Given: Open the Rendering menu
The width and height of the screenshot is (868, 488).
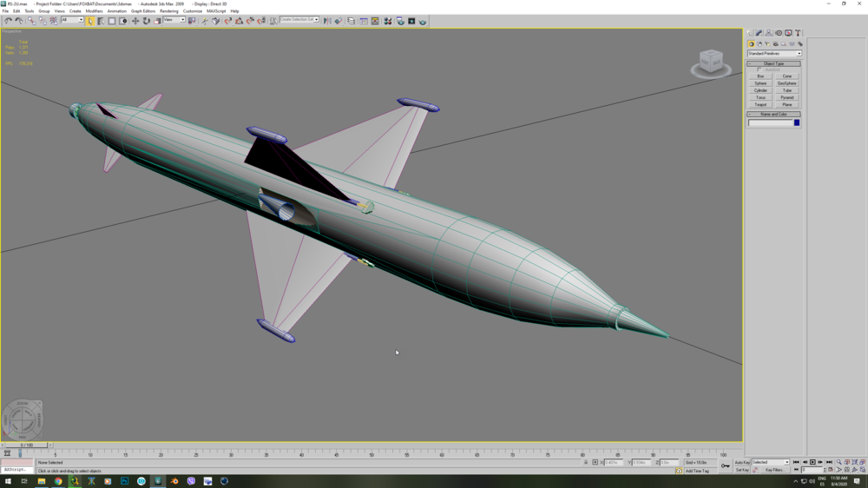Looking at the screenshot, I should [x=169, y=11].
